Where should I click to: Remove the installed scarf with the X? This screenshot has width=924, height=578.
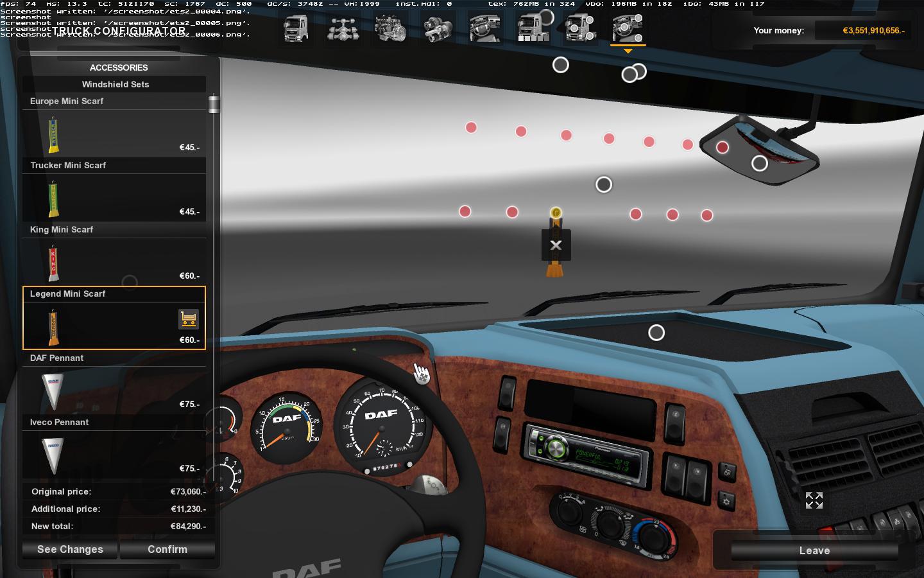(x=556, y=245)
